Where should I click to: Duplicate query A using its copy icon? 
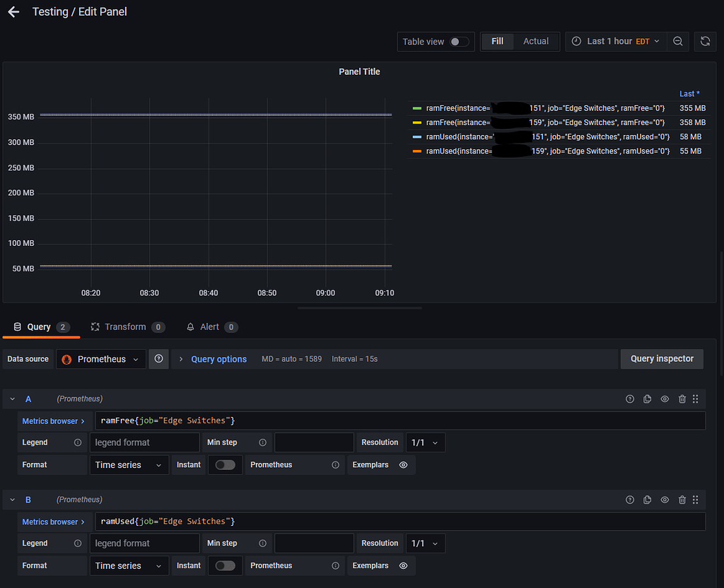click(648, 399)
